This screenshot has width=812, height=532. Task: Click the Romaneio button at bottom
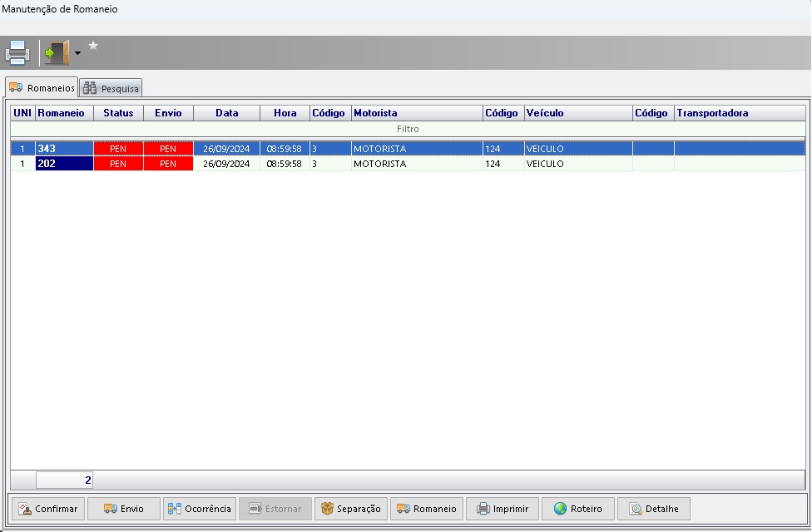click(x=426, y=509)
